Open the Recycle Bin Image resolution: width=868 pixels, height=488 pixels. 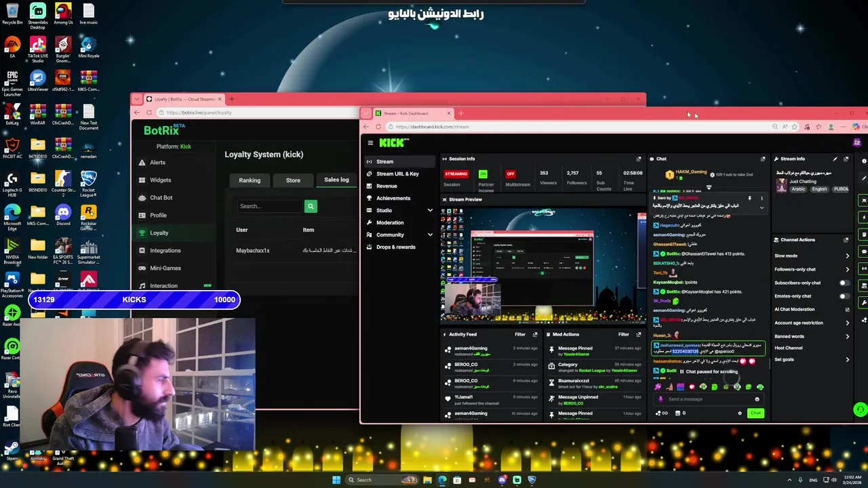[x=12, y=14]
